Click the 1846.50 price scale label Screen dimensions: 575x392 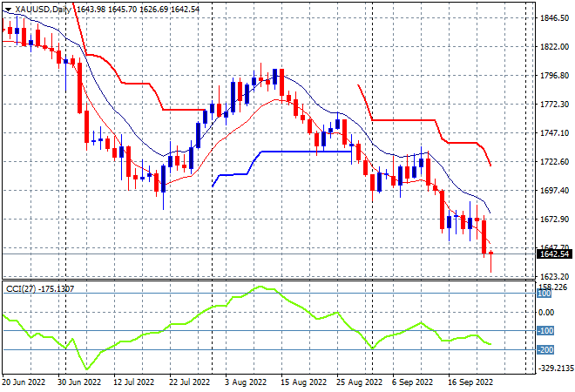554,18
